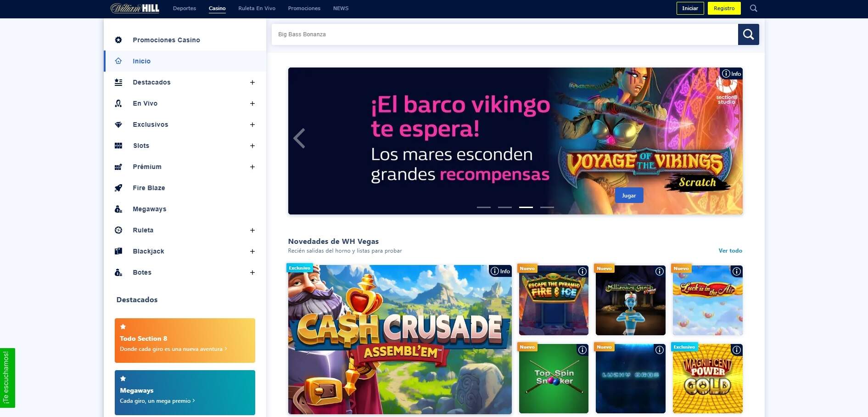Open Info on the Voyage of the Vikings banner
This screenshot has height=417, width=868.
coord(731,73)
